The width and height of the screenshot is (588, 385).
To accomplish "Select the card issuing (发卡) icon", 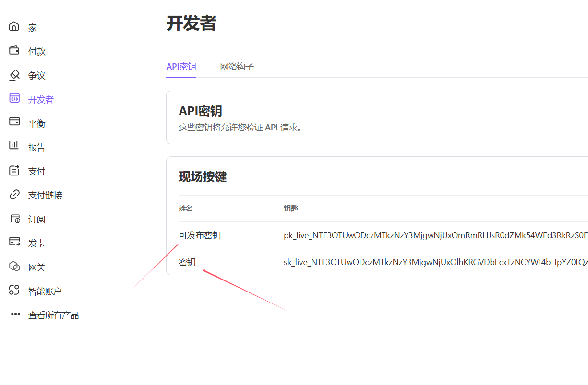I will (14, 242).
